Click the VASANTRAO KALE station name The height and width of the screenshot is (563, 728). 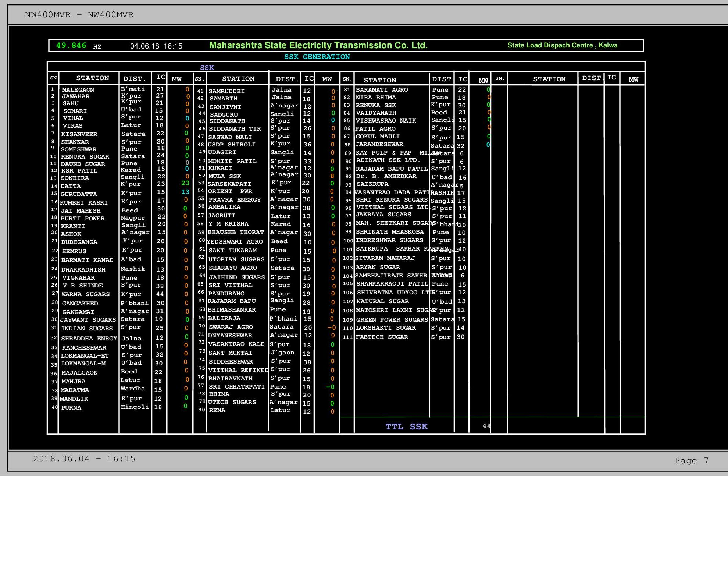tap(236, 344)
